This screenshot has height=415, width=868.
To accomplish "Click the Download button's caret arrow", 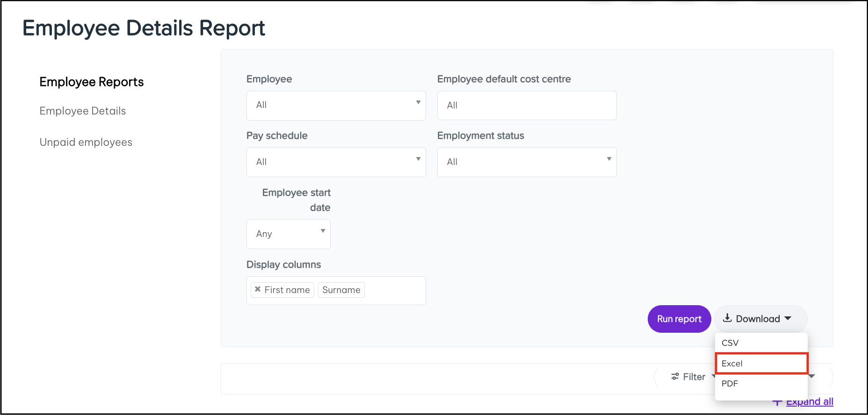I will 788,318.
